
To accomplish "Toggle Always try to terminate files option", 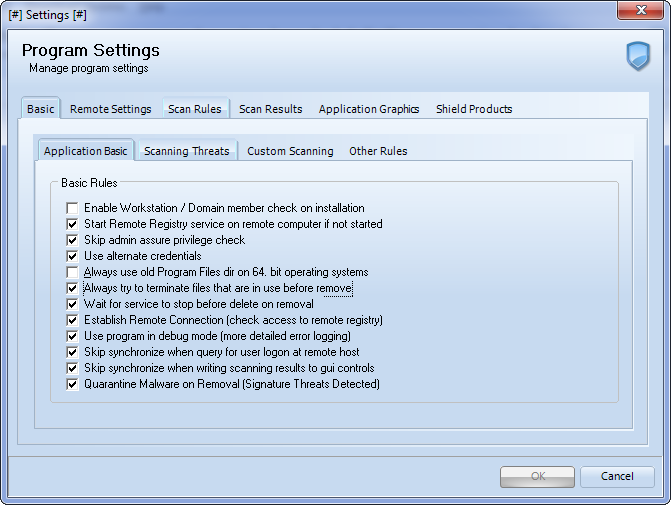I will (x=72, y=288).
